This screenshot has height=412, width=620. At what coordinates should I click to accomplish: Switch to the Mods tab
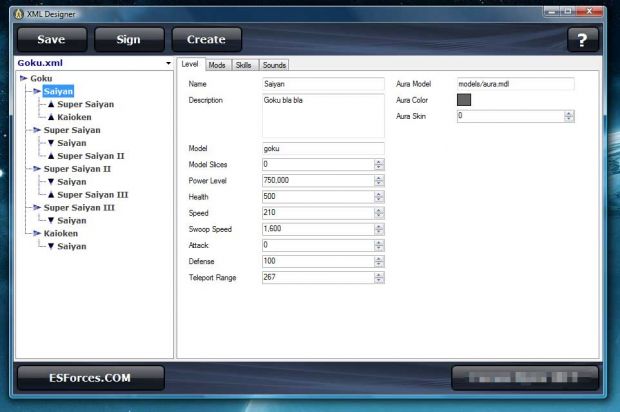217,65
